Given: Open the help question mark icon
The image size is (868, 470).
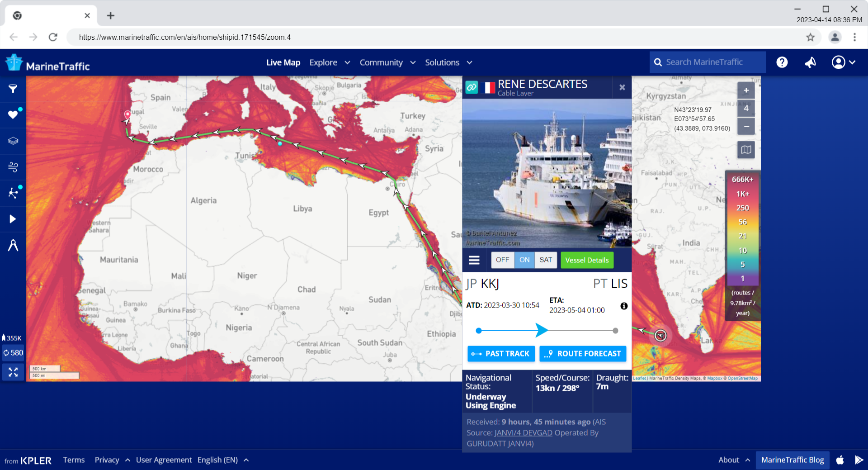Looking at the screenshot, I should [782, 62].
